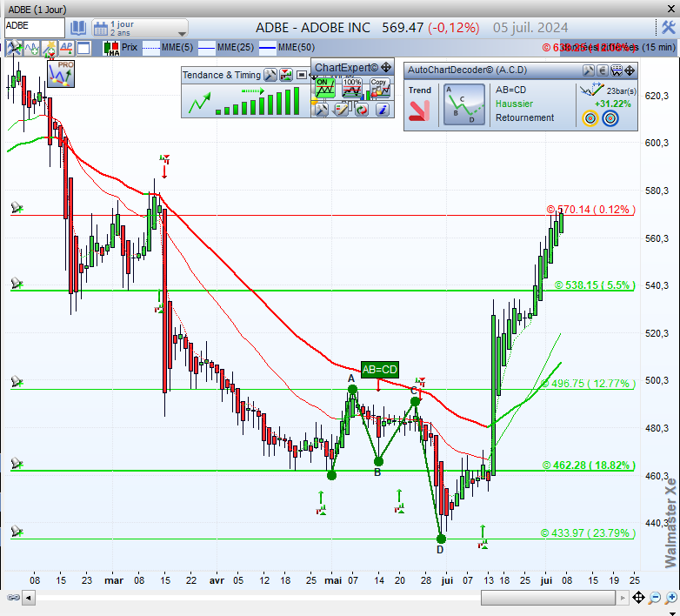The image size is (680, 616).
Task: Click the alert bell at the 538.15 level
Action: [x=17, y=284]
